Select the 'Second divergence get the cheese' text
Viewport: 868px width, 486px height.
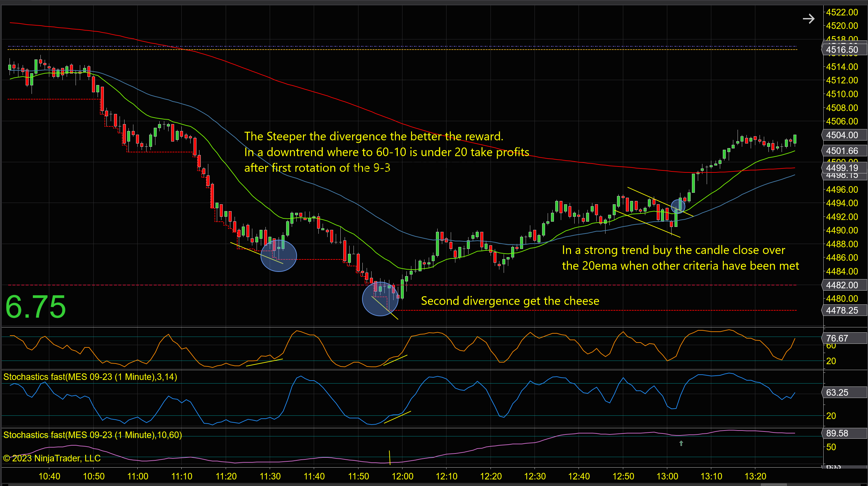pyautogui.click(x=510, y=301)
